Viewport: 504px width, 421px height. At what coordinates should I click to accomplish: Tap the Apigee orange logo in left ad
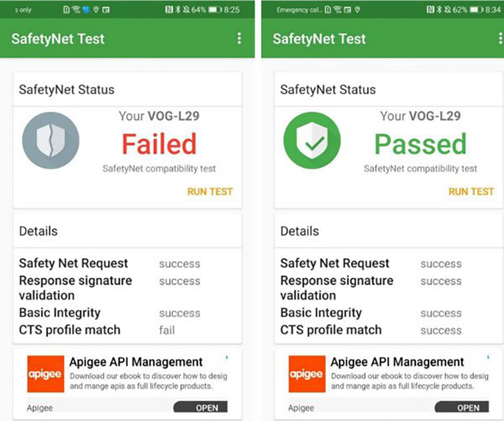[45, 374]
